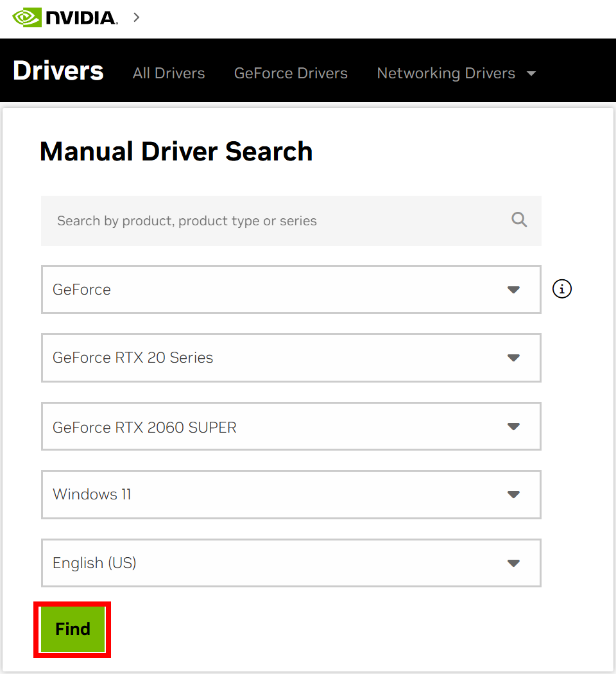Click the arrow on the Windows 11 dropdown
Image resolution: width=616 pixels, height=674 pixels.
(x=513, y=494)
